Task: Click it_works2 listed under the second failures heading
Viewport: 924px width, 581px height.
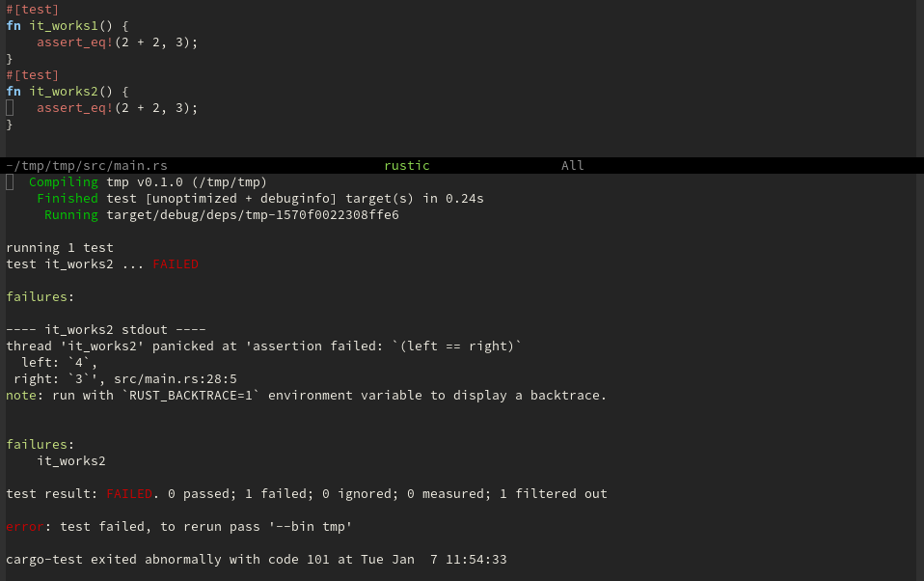Action: tap(71, 461)
